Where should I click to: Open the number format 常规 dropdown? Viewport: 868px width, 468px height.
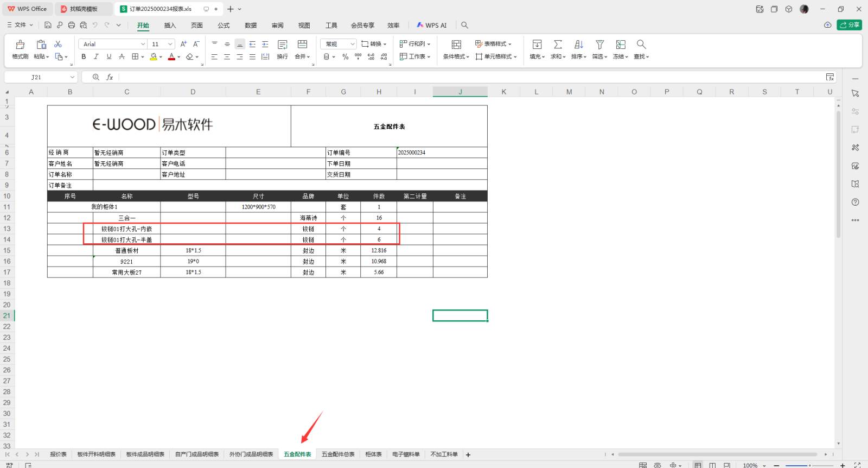[338, 44]
